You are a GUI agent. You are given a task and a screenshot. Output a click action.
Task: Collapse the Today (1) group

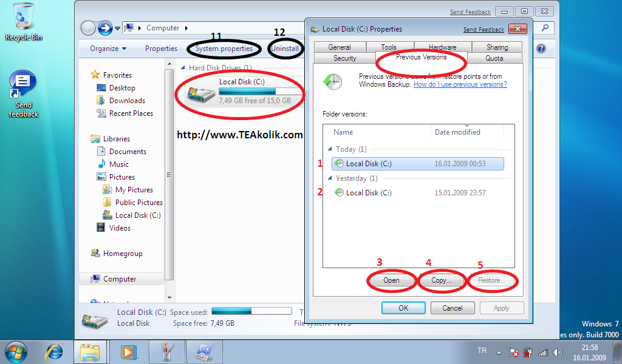pyautogui.click(x=330, y=149)
